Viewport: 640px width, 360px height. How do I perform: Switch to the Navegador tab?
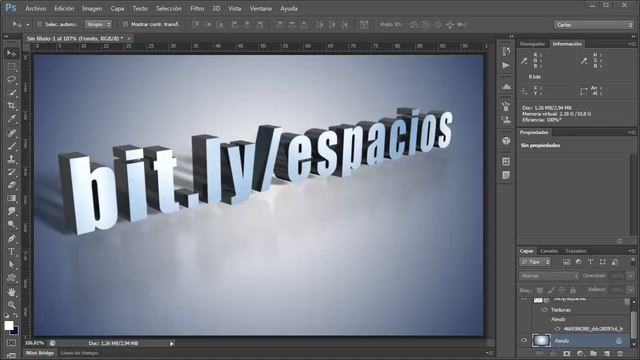(x=532, y=44)
